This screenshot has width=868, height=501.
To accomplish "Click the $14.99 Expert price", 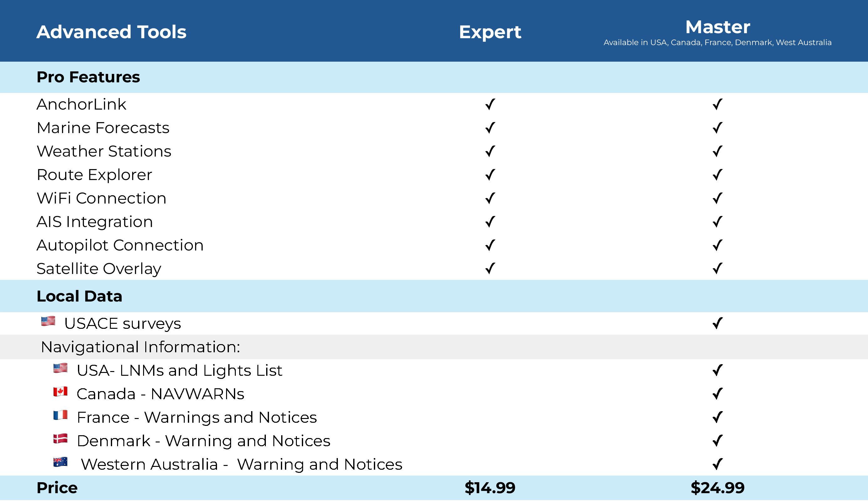I will 490,488.
